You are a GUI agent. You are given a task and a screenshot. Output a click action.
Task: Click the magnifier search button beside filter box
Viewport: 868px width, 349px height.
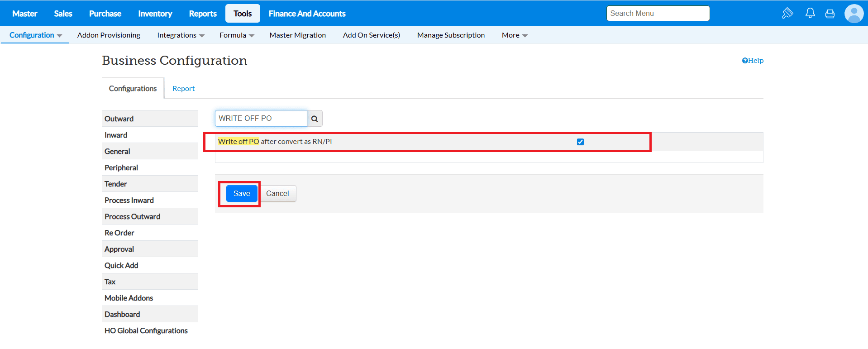point(315,119)
